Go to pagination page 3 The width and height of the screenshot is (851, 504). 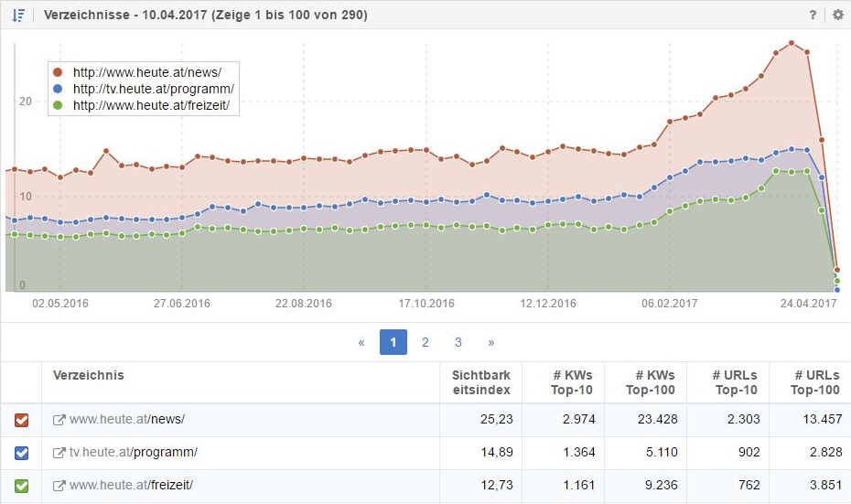(x=458, y=342)
